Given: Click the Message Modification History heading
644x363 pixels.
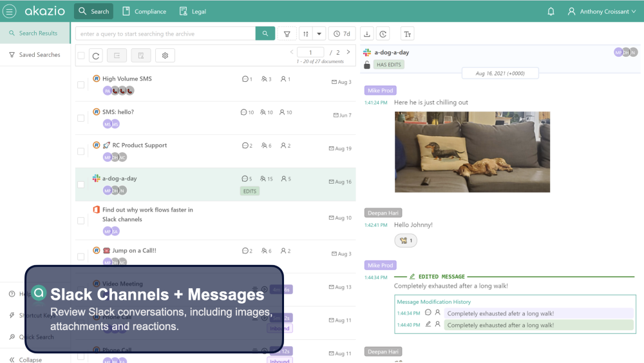Looking at the screenshot, I should tap(433, 302).
